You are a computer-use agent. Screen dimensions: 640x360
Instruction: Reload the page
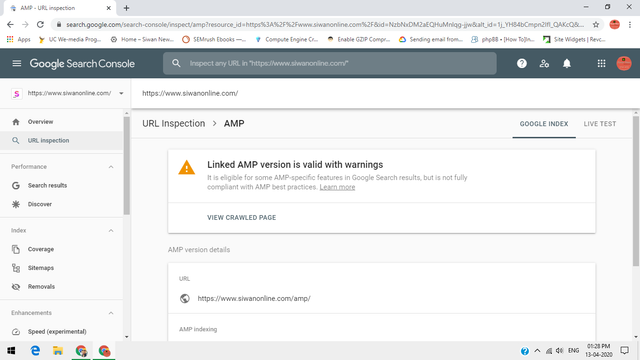pyautogui.click(x=40, y=24)
